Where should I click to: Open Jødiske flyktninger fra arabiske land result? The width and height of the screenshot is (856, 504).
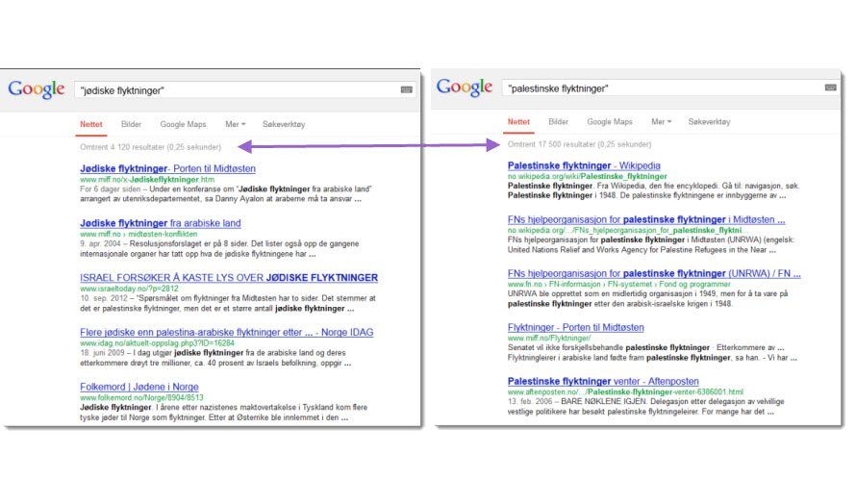161,223
